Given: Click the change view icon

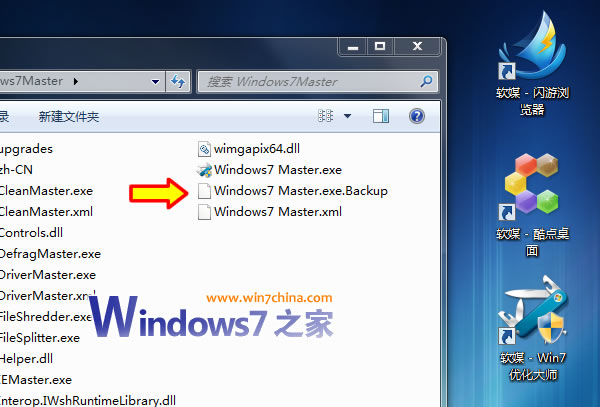Looking at the screenshot, I should (326, 116).
